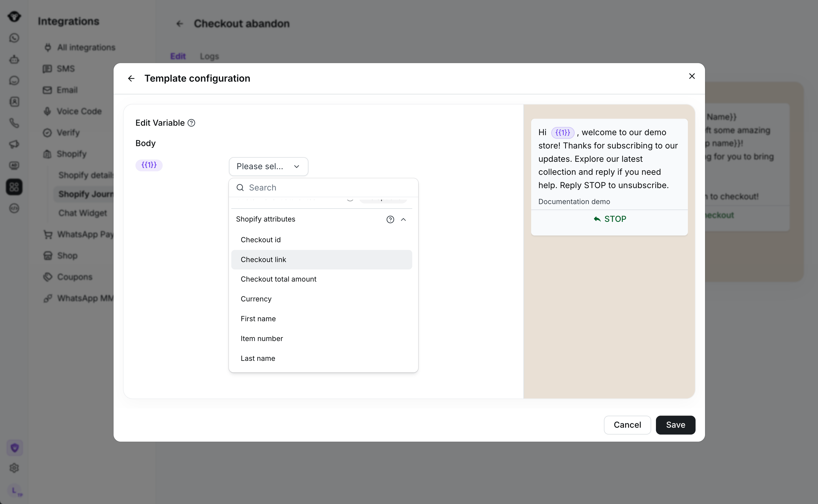Screen dimensions: 818x504
Task: Pick Last name attribute
Action: tap(321, 358)
